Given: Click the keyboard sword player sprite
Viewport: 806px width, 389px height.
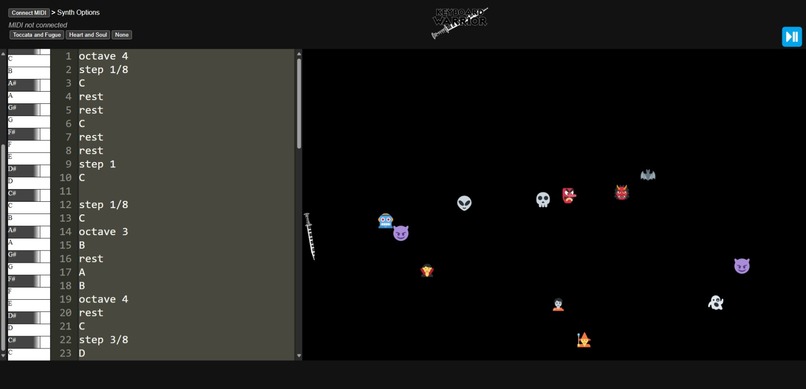Looking at the screenshot, I should pos(309,236).
